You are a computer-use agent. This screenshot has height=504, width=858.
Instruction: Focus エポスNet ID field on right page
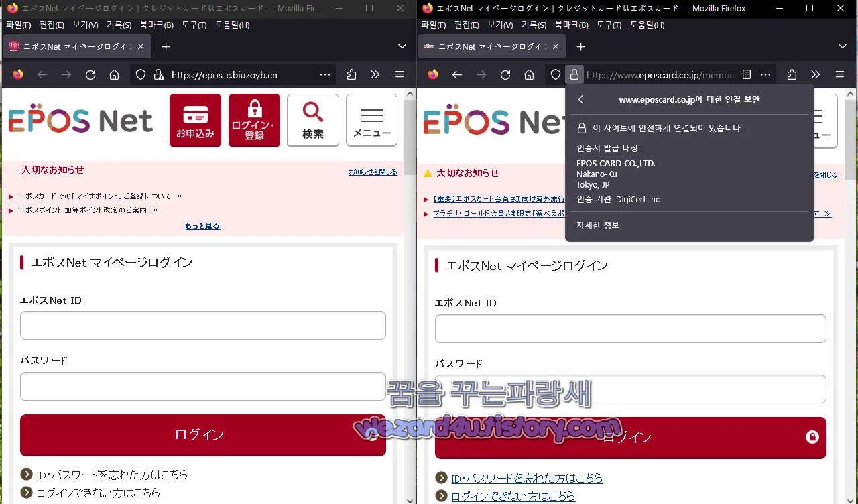coord(631,328)
